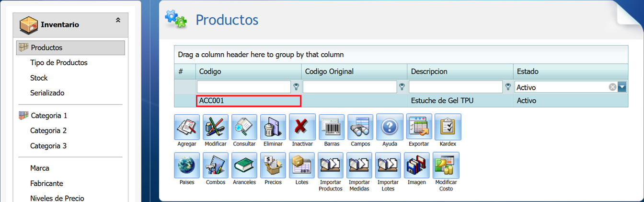This screenshot has width=644, height=202.
Task: Open Fabricante in the sidebar
Action: (46, 183)
